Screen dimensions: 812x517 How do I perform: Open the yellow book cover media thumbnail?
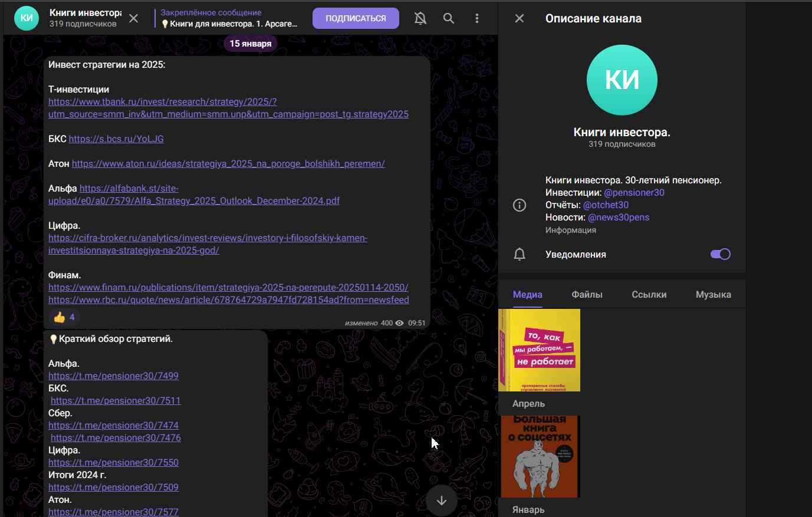[539, 350]
